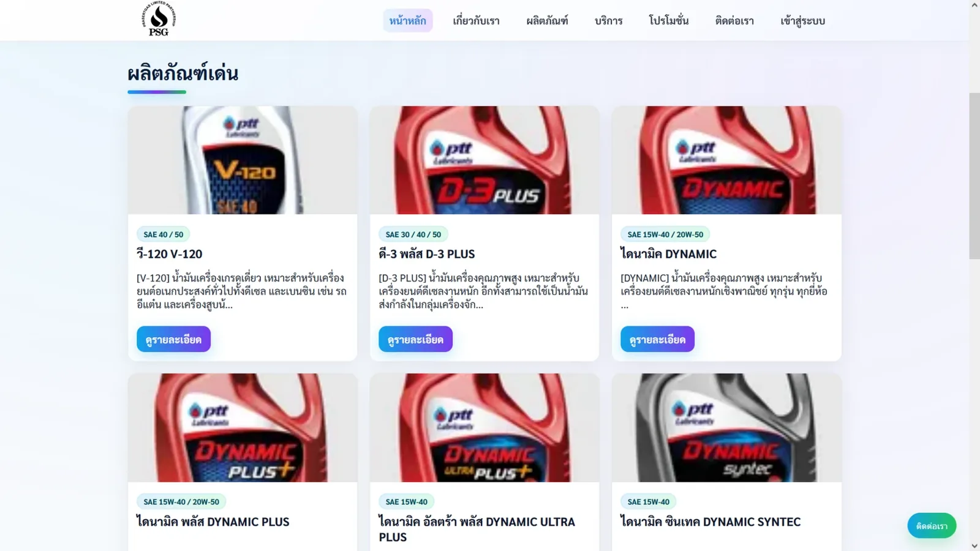Image resolution: width=980 pixels, height=551 pixels.
Task: Open the ไดนามิค ซินเทค DYNAMIC SYNTEC title
Action: pyautogui.click(x=710, y=522)
